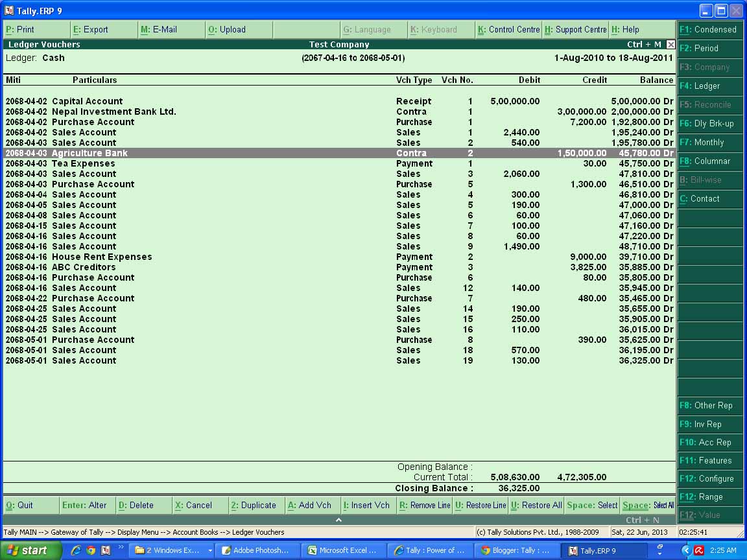
Task: Open F12: Configure settings
Action: (x=710, y=478)
